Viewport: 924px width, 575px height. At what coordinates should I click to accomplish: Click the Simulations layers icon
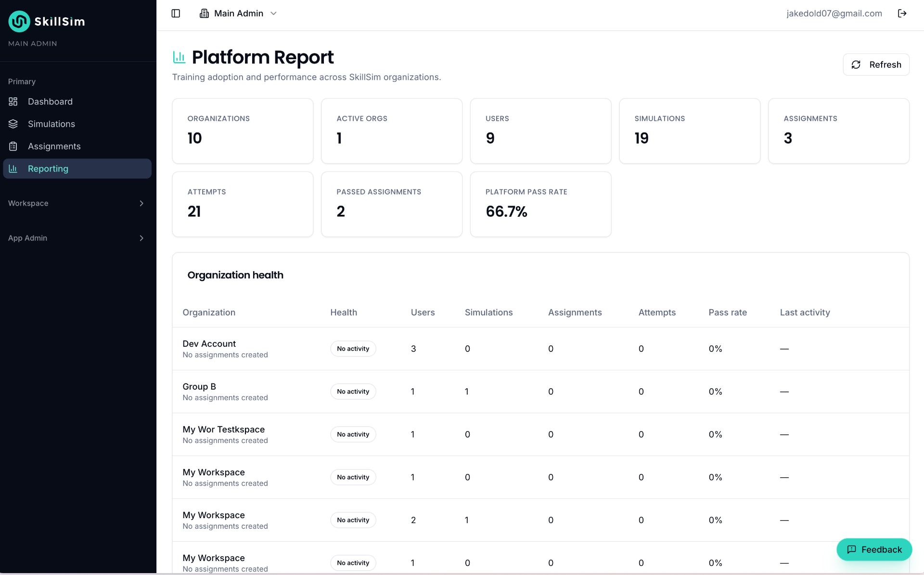(x=13, y=124)
